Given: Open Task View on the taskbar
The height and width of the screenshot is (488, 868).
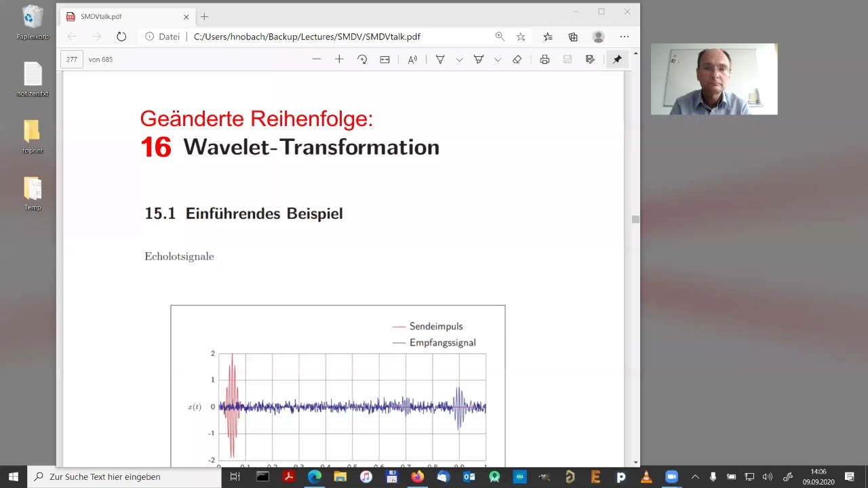Looking at the screenshot, I should (x=235, y=476).
